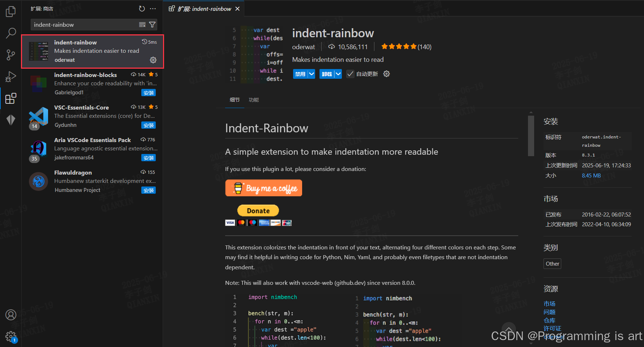Click the yellow Donate button
The image size is (644, 347).
point(258,210)
